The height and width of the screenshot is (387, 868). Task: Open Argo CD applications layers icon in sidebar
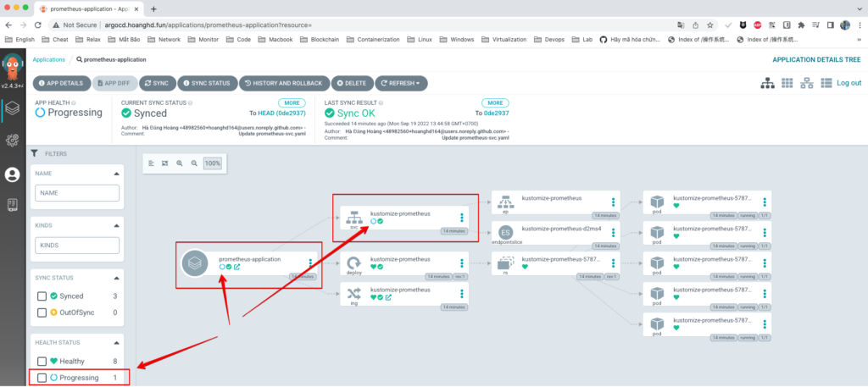[12, 109]
